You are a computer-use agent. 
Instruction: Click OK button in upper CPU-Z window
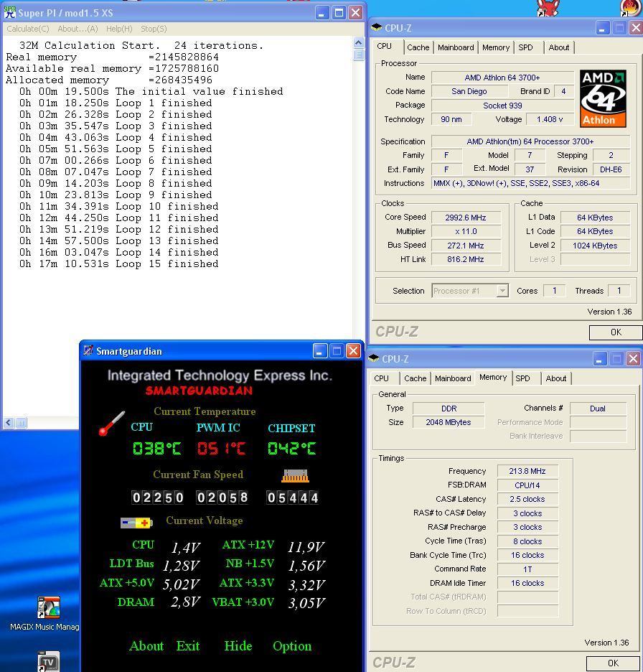click(616, 332)
